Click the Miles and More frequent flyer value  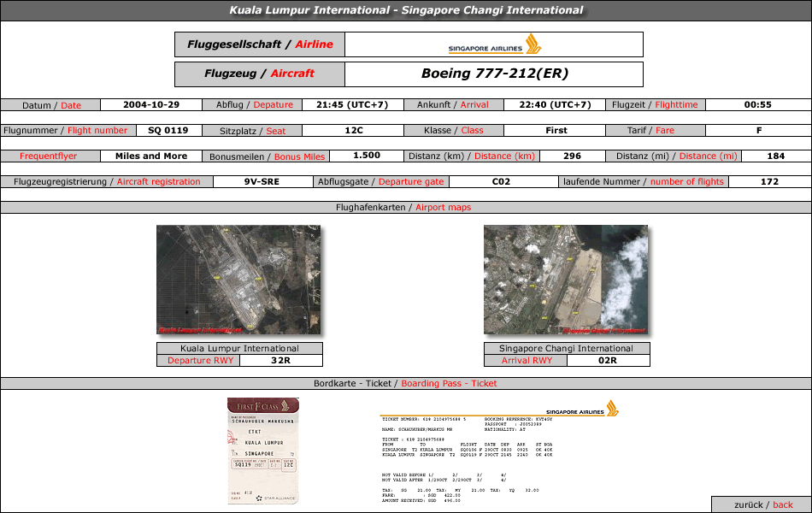(x=151, y=156)
